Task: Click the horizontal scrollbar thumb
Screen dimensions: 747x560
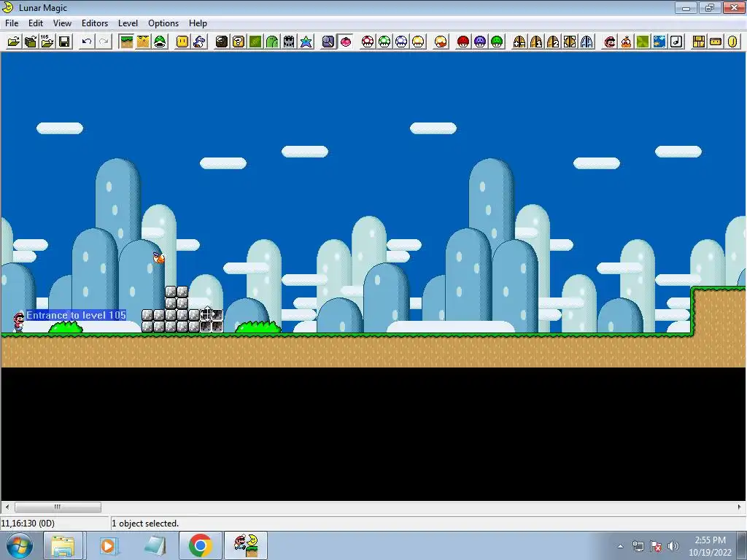Action: [x=58, y=507]
